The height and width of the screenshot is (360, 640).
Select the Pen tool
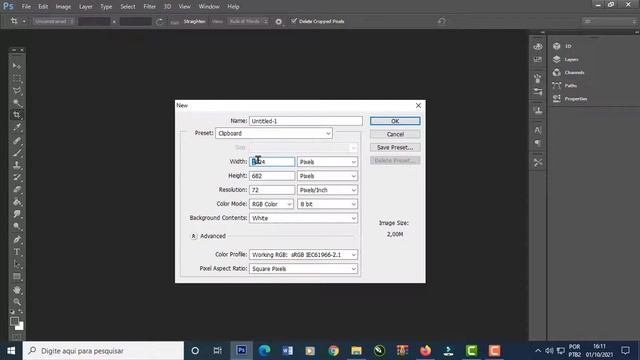click(17, 240)
